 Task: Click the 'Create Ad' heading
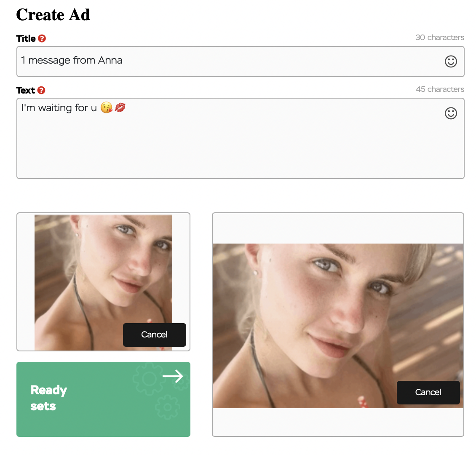53,15
